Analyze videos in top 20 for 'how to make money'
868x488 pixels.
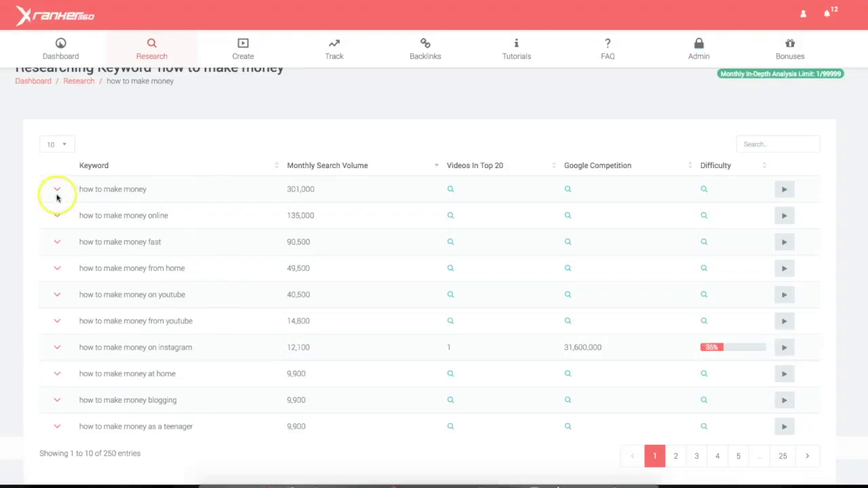pos(450,189)
